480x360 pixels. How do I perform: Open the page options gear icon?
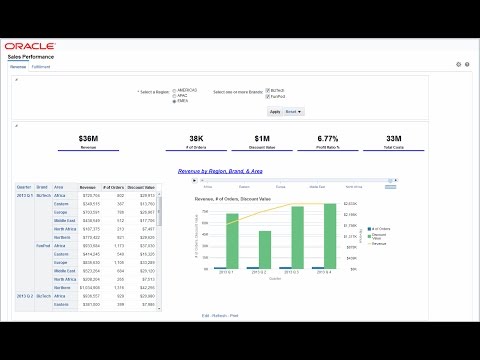458,64
